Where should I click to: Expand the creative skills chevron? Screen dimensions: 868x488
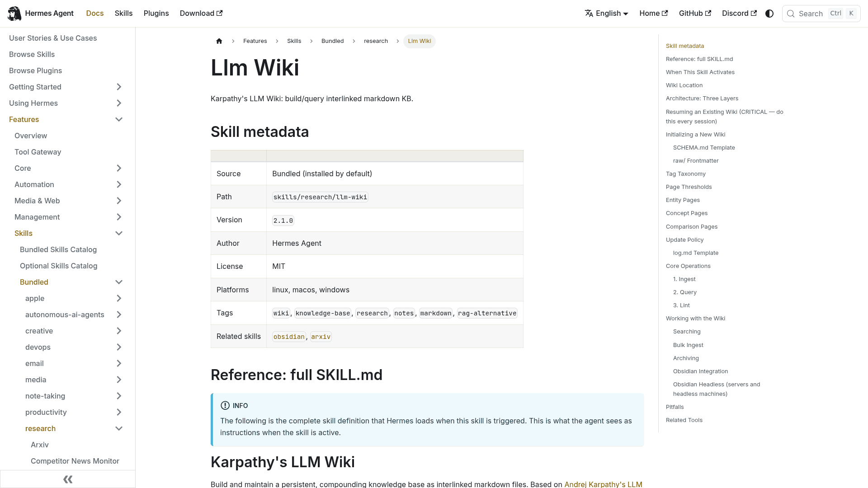119,331
